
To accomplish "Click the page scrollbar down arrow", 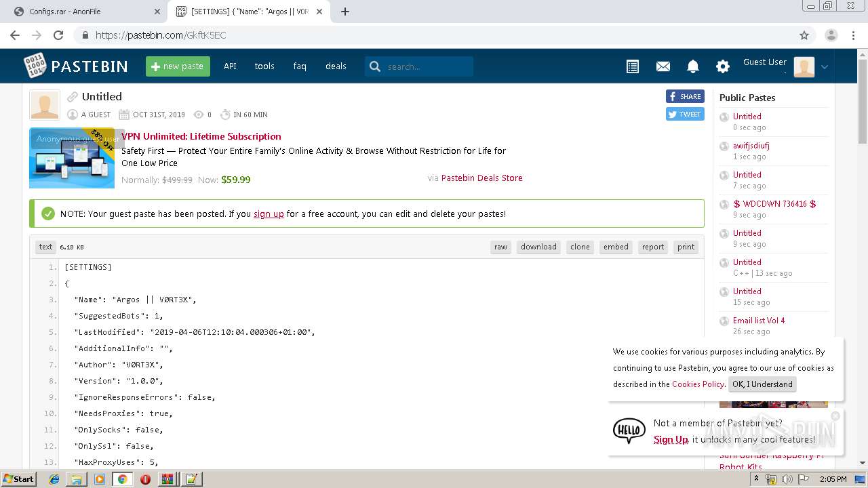I will (863, 463).
